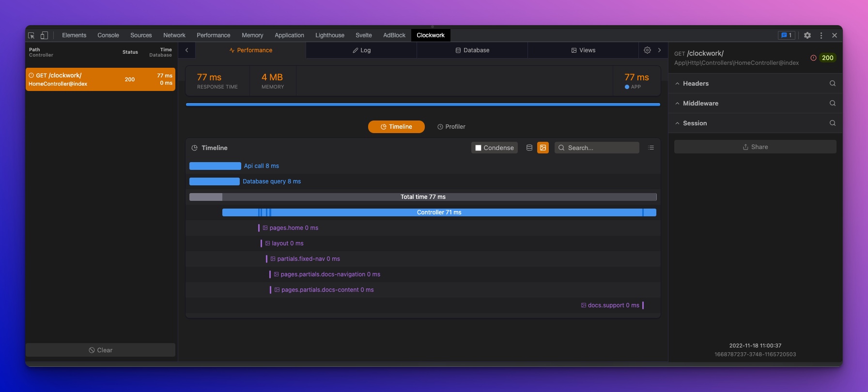Screen dimensions: 868x392
Task: Toggle the views events filter icon in Timeline
Action: click(543, 148)
